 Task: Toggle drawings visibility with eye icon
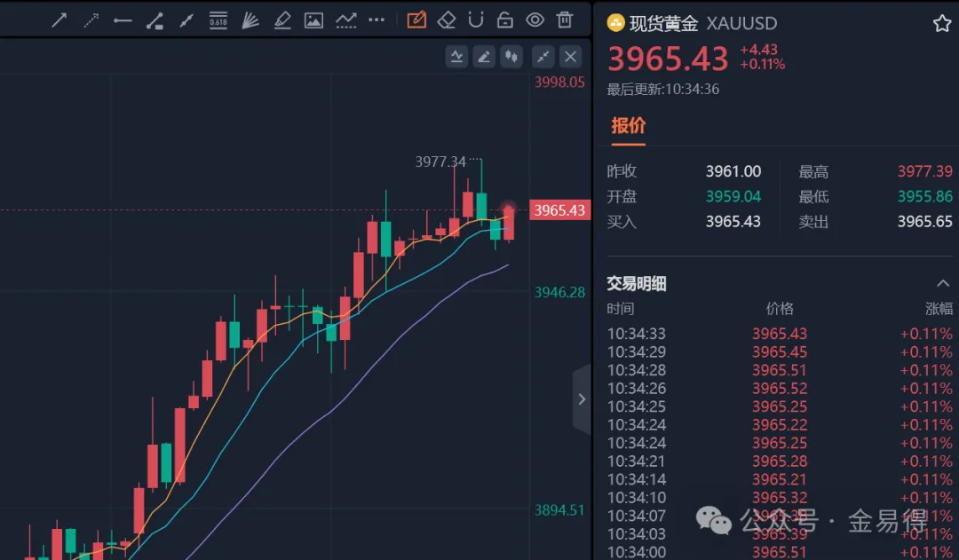(x=535, y=20)
